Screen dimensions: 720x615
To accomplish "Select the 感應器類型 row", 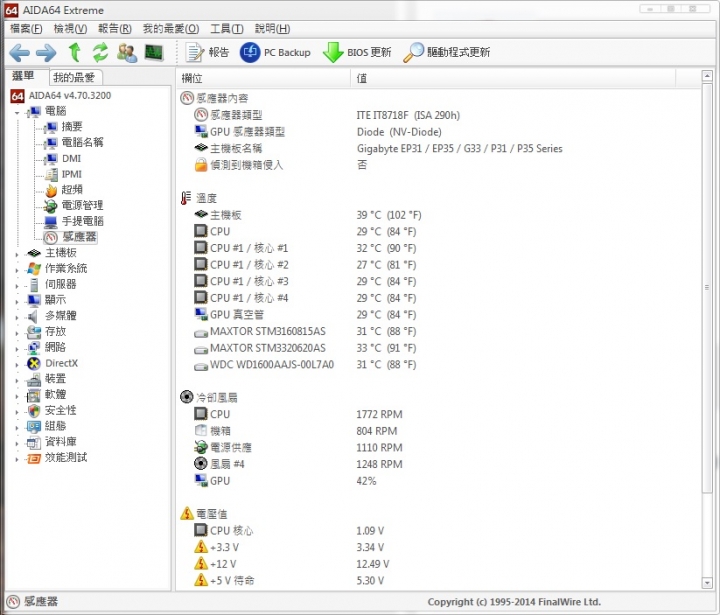I will coord(439,115).
